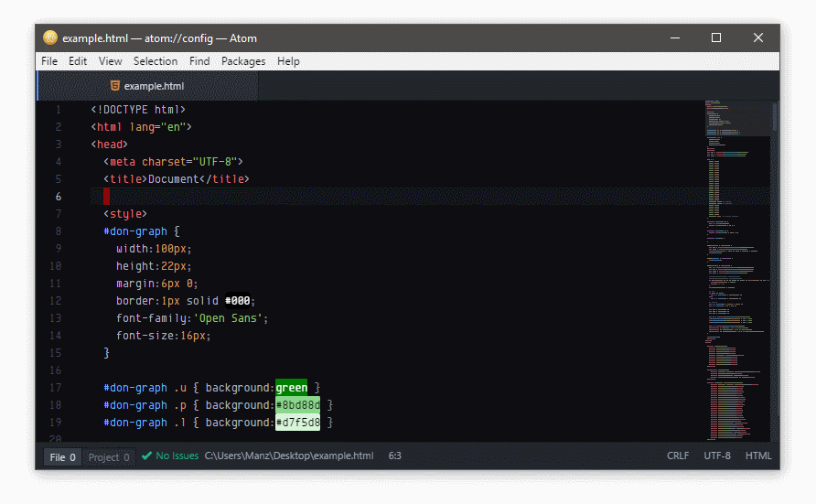Click the #don-graph selector on line 8
Viewport: 816px width, 504px height.
coord(135,231)
